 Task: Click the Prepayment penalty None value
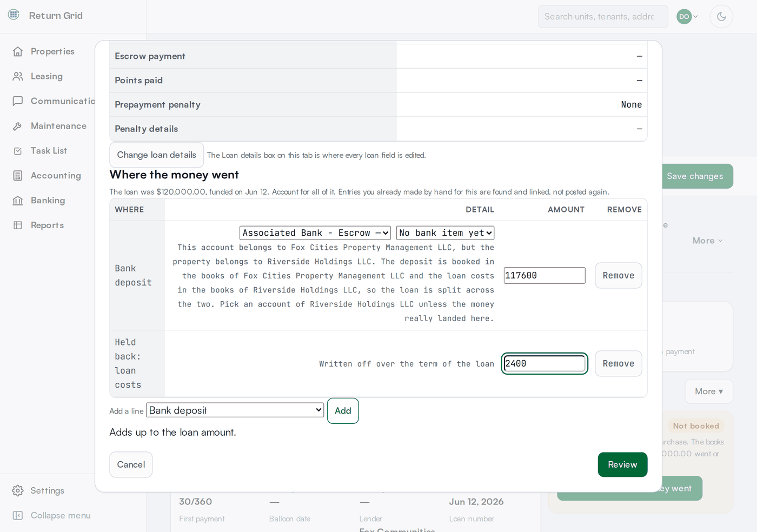[x=631, y=104]
